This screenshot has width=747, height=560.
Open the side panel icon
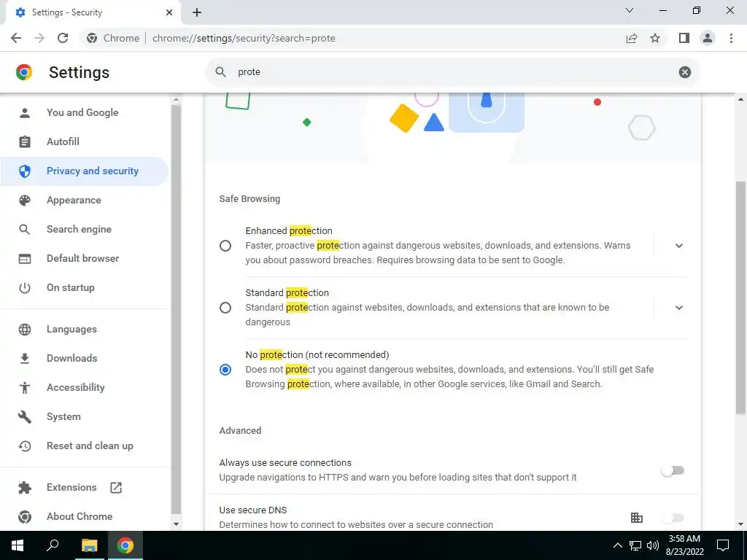(684, 38)
